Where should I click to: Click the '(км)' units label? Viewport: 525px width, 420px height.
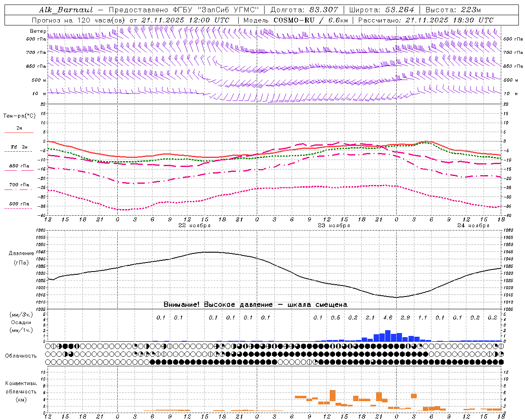[21, 399]
